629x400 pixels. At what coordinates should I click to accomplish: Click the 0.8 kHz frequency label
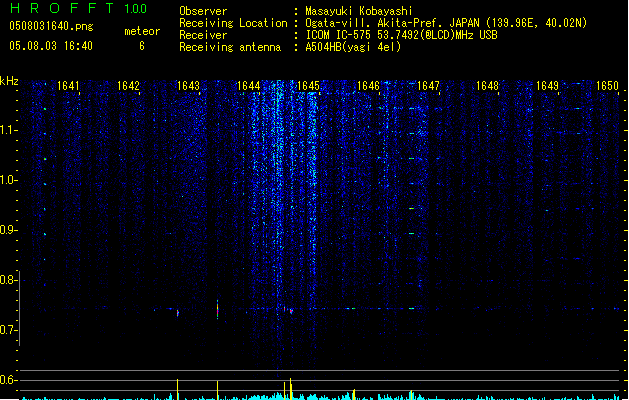[x=8, y=280]
